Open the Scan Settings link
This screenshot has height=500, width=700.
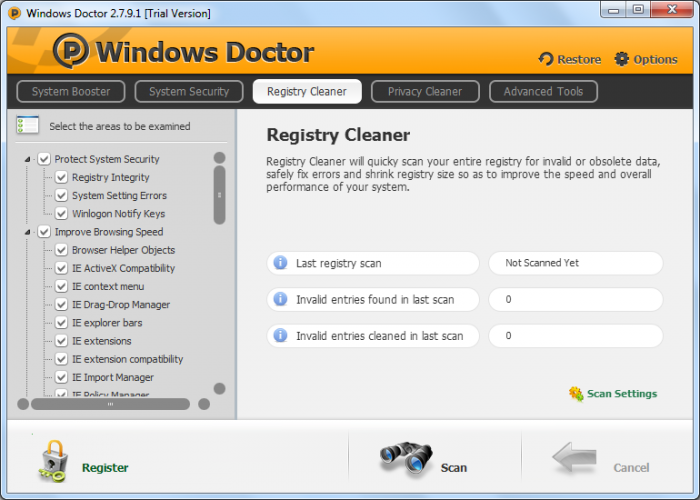[622, 394]
